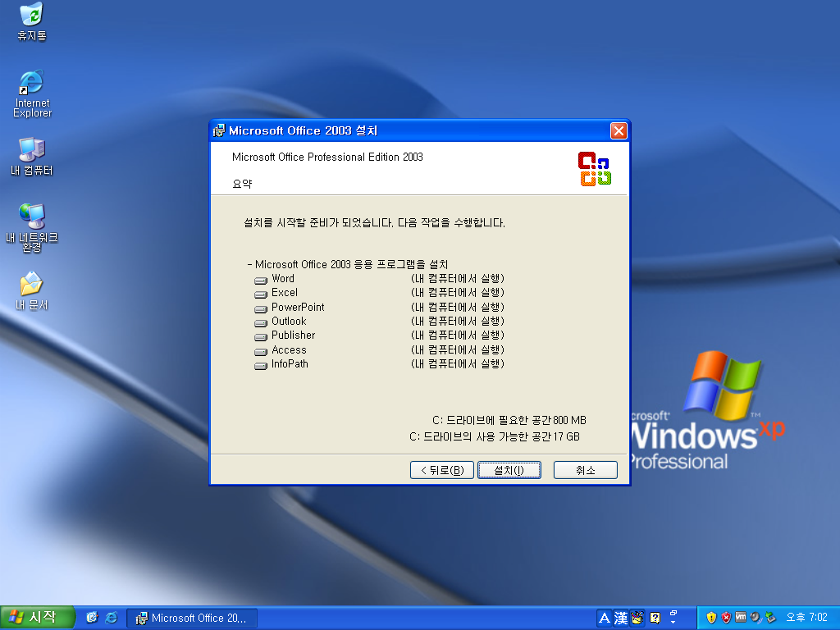The height and width of the screenshot is (630, 840).
Task: Click the 취소 cancel button
Action: pos(585,470)
